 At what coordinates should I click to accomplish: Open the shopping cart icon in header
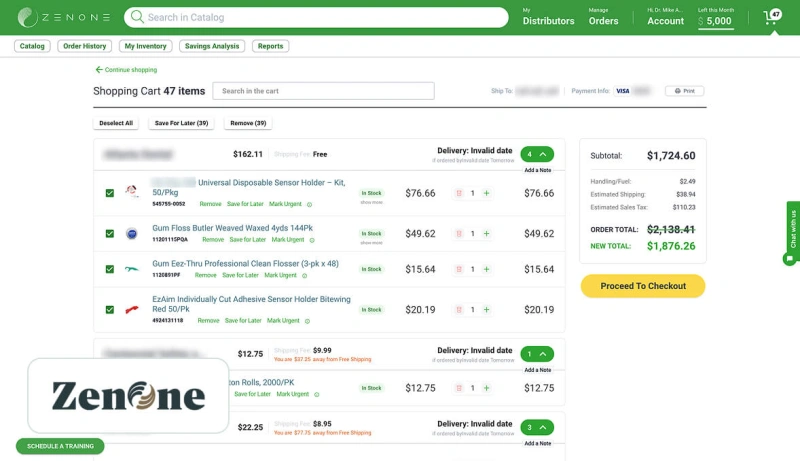pyautogui.click(x=771, y=18)
